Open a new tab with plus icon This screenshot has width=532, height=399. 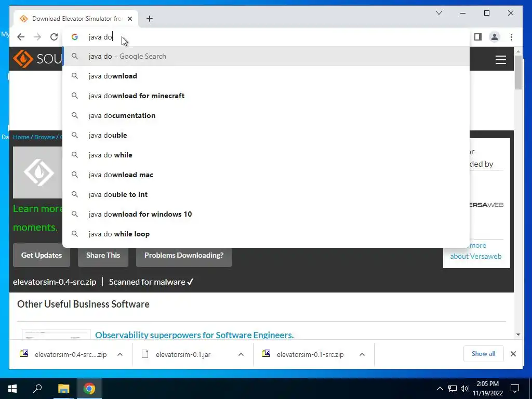(x=150, y=19)
